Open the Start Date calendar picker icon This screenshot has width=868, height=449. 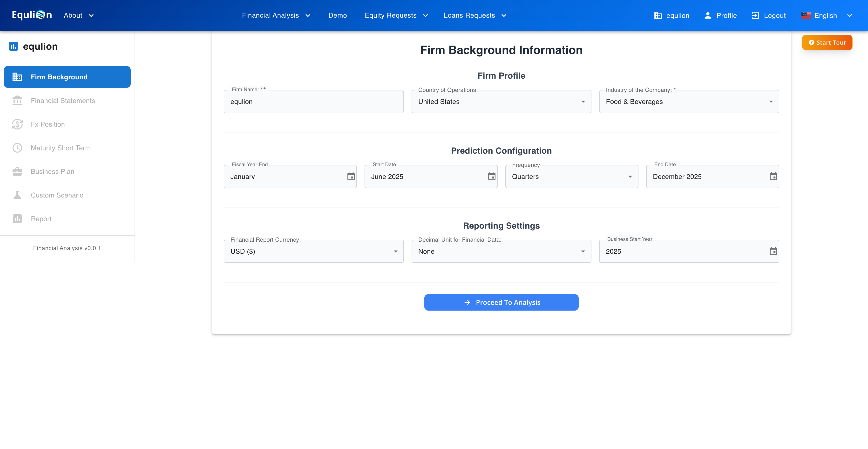tap(492, 176)
